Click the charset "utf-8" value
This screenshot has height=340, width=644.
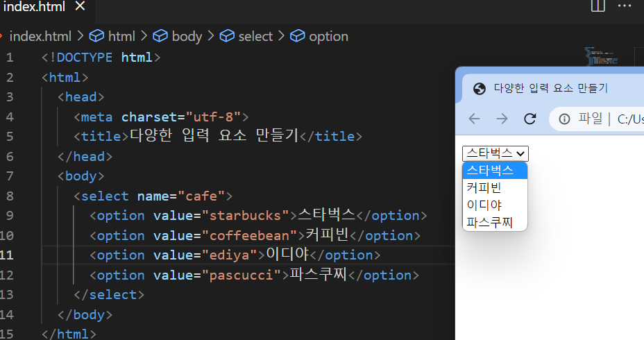[214, 117]
